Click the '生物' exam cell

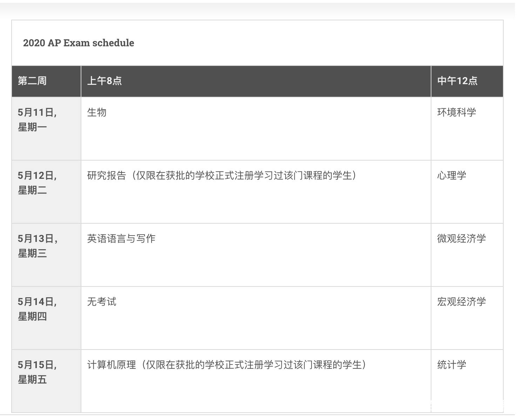coord(97,113)
